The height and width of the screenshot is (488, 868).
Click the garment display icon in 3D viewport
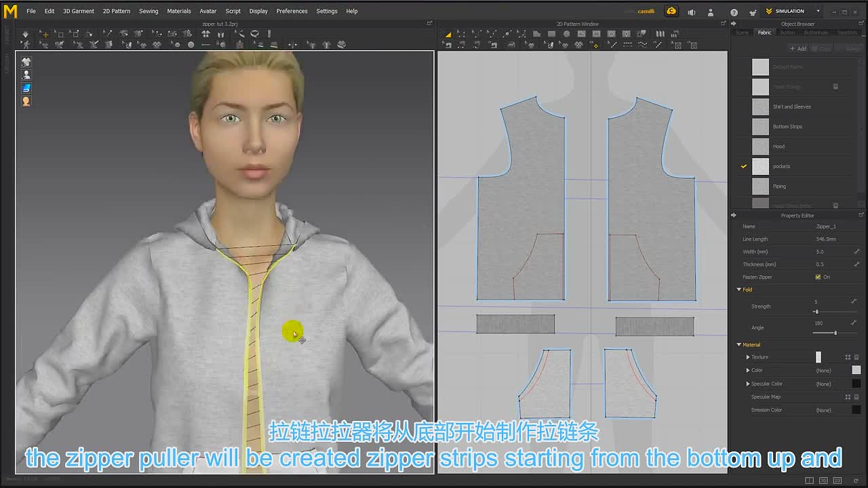coord(26,62)
